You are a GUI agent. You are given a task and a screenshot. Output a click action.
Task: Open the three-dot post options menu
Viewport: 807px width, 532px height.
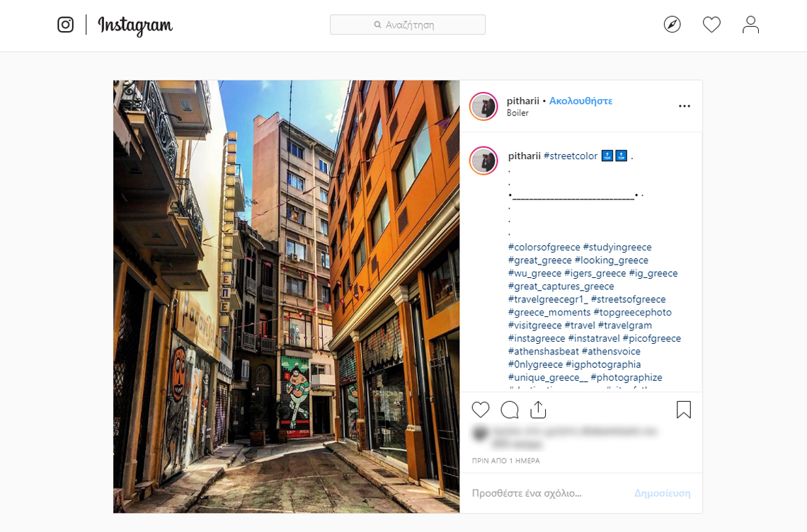coord(684,106)
